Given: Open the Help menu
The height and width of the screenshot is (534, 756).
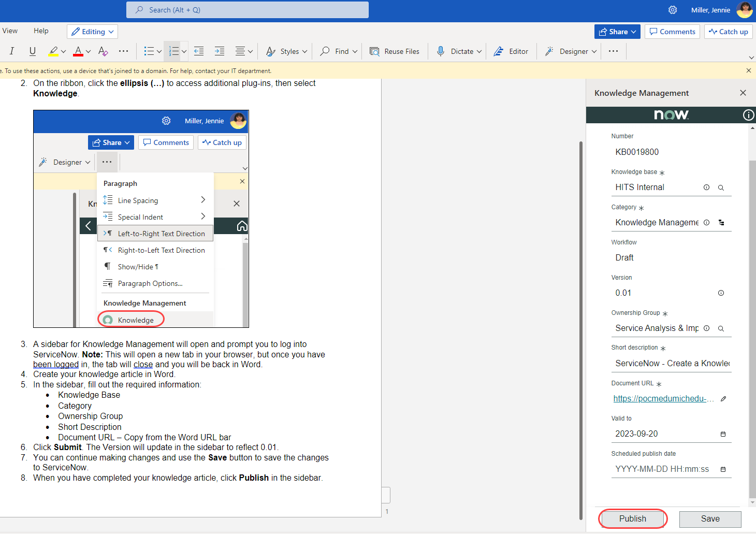Looking at the screenshot, I should [41, 30].
